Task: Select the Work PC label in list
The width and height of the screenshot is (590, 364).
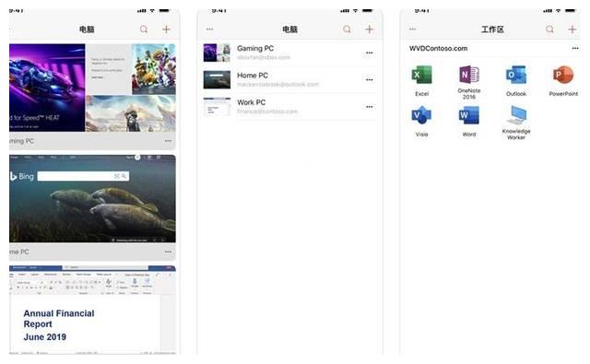Action: 251,102
